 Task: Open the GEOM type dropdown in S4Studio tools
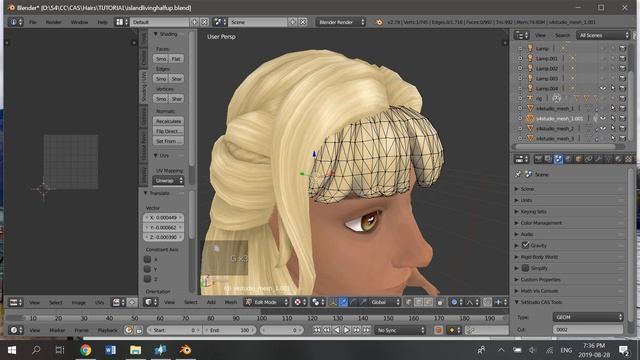pos(588,317)
